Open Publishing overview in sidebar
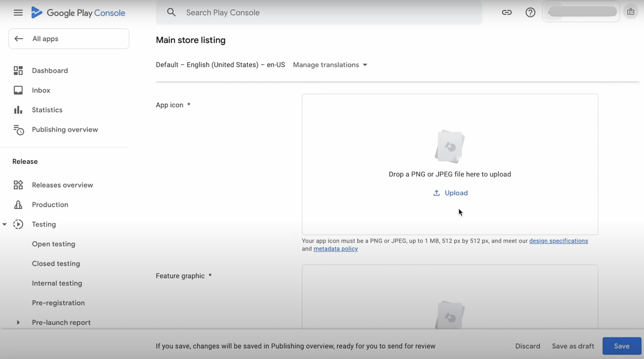 coord(65,130)
